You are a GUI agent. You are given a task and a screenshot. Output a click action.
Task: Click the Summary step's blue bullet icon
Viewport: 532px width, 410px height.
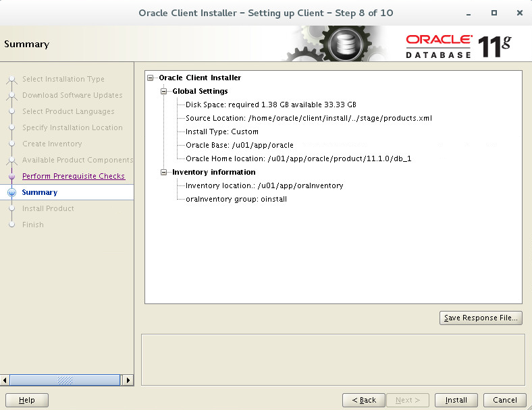click(x=12, y=192)
